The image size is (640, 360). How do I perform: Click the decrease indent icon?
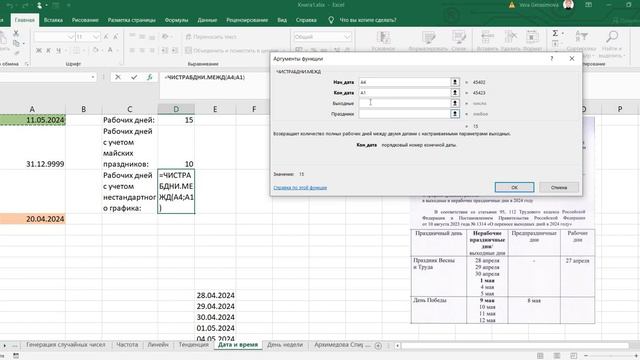pos(164,50)
